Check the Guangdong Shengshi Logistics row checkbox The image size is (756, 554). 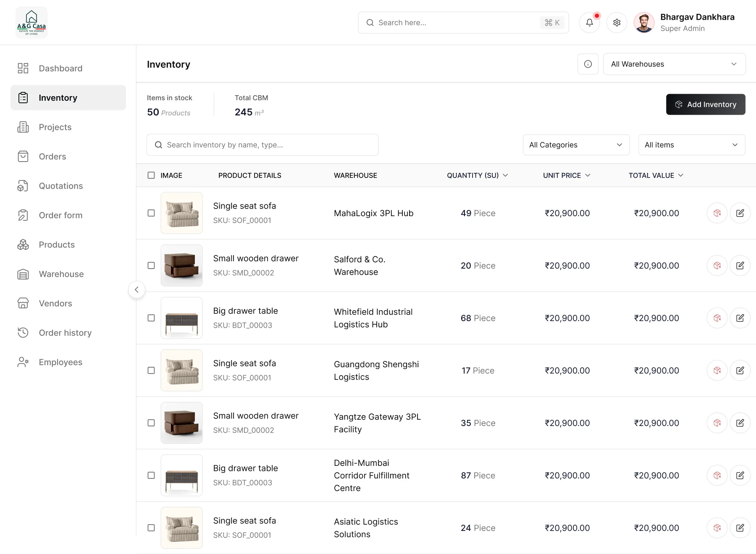point(151,371)
